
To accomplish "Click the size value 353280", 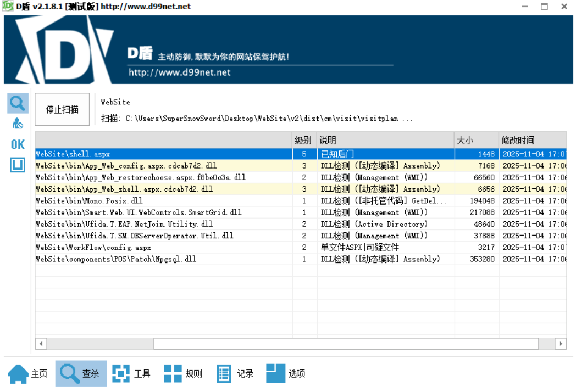I will 483,259.
